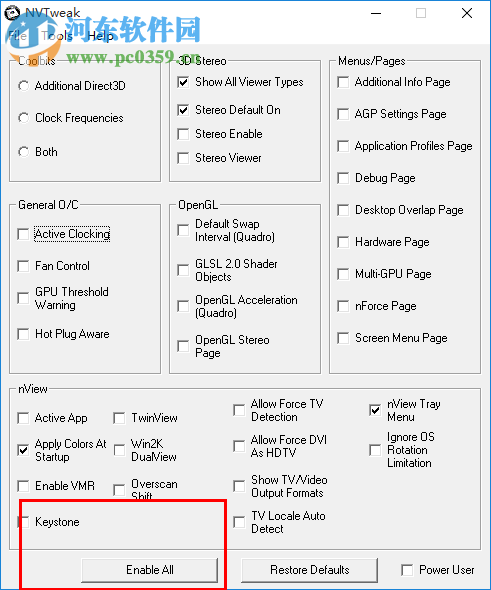Enable the Keystone checkbox
Viewport: 491px width, 590px height.
[23, 522]
